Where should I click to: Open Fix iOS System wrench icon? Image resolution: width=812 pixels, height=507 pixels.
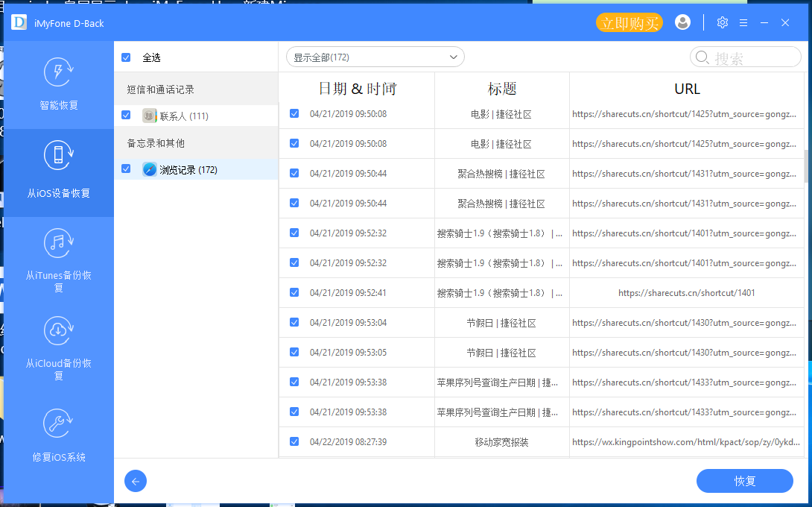pos(58,423)
